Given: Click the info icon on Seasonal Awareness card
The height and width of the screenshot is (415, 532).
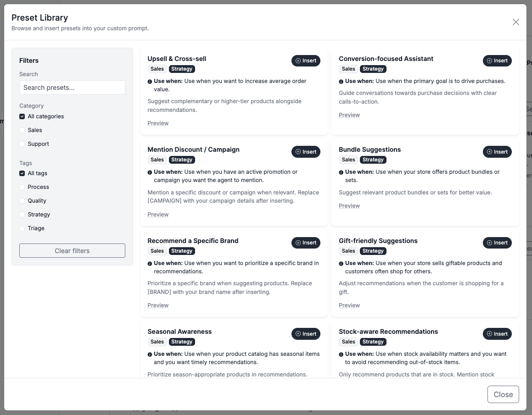Looking at the screenshot, I should pyautogui.click(x=150, y=354).
